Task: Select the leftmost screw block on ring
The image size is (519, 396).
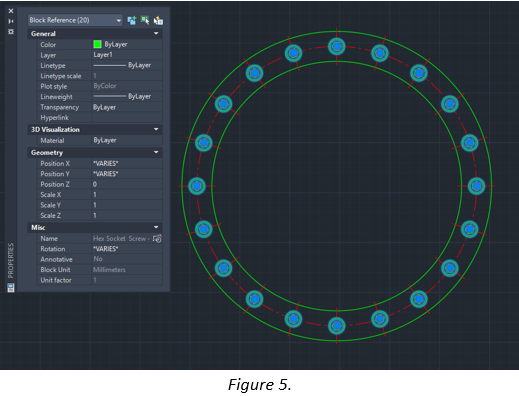Action: click(x=197, y=186)
